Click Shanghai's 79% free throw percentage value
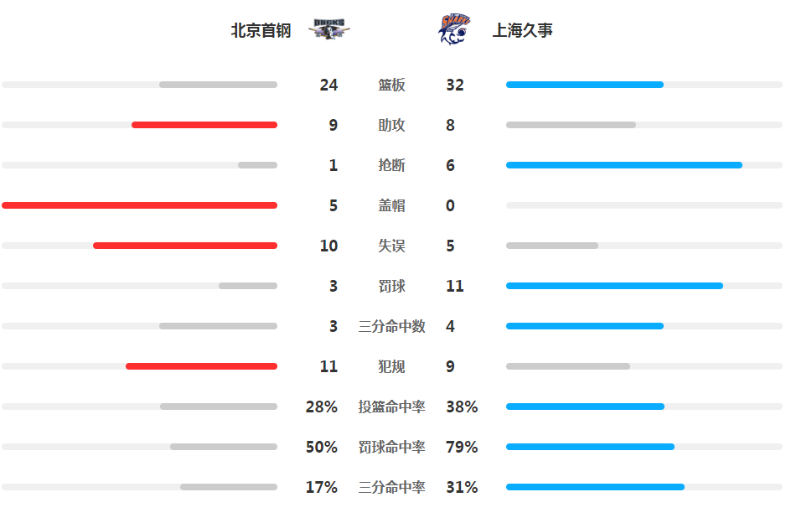 click(x=462, y=447)
